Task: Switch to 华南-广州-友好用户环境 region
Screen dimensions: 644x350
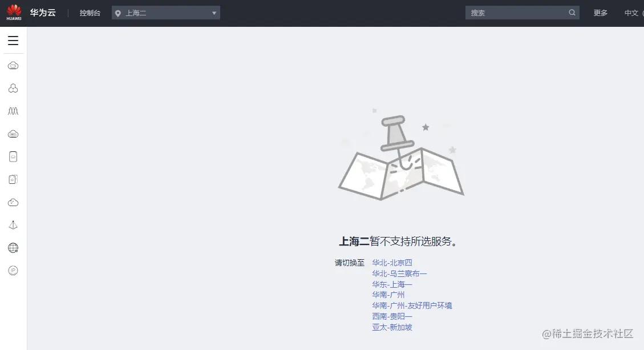Action: [412, 305]
